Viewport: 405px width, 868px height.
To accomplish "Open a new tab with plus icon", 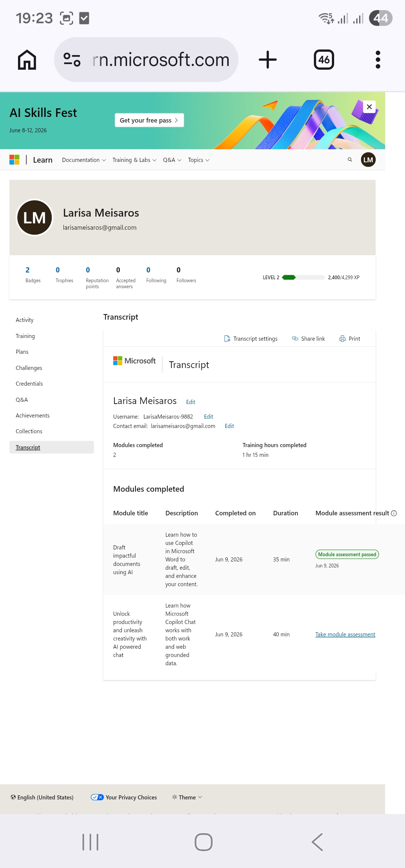I will [x=268, y=60].
